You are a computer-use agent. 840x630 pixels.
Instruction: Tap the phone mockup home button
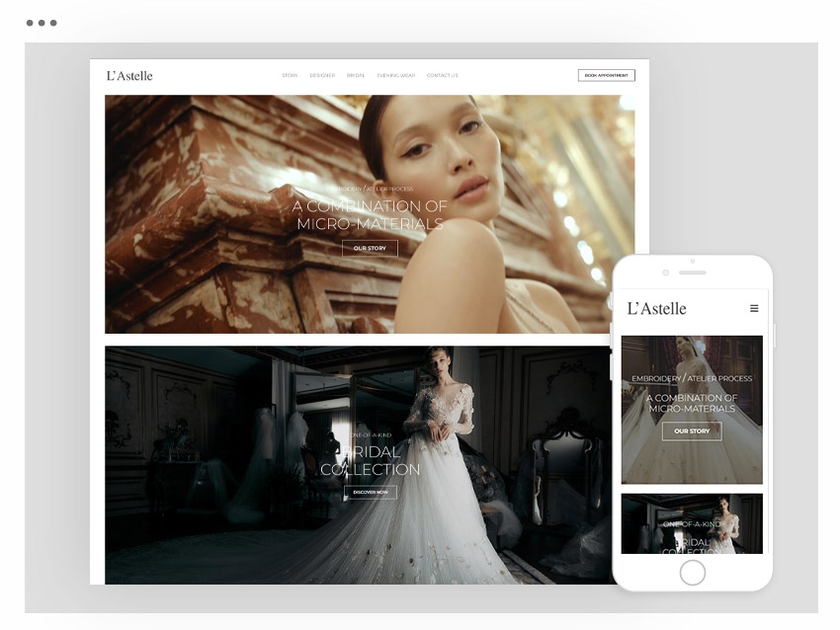click(x=693, y=573)
